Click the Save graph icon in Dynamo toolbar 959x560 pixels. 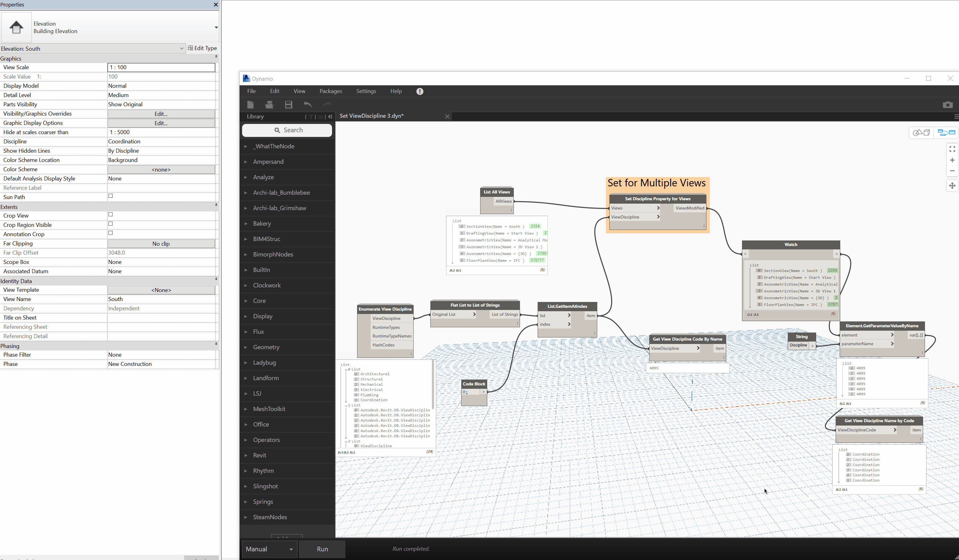[288, 105]
